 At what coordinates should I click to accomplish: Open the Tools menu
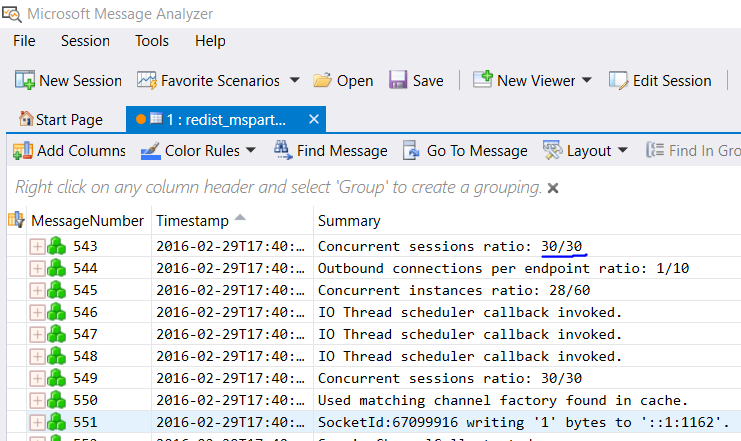152,41
